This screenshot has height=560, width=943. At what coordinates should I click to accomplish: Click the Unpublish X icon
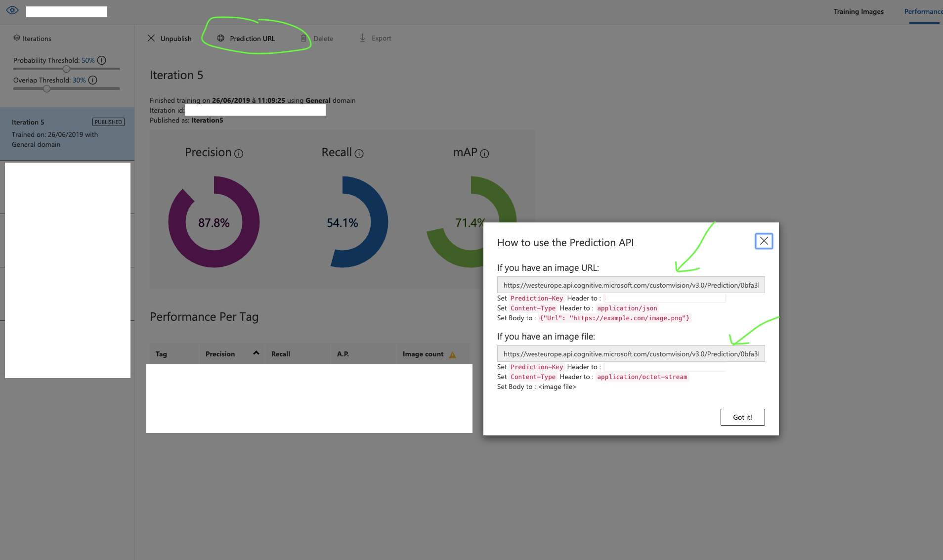click(x=151, y=38)
